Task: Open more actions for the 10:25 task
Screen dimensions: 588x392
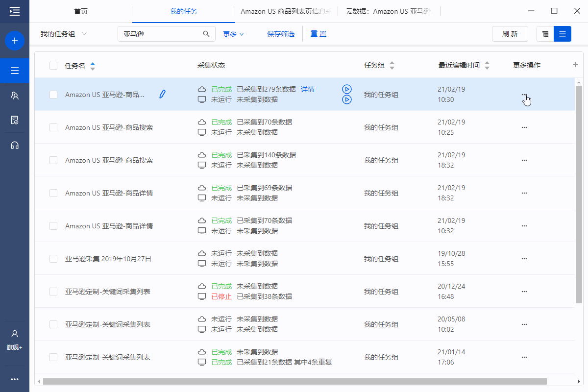Action: pyautogui.click(x=524, y=127)
